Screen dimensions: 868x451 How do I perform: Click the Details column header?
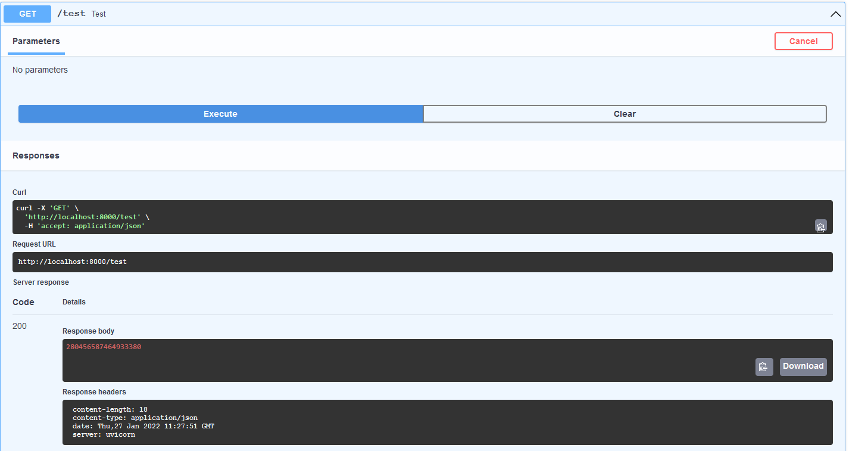click(74, 301)
